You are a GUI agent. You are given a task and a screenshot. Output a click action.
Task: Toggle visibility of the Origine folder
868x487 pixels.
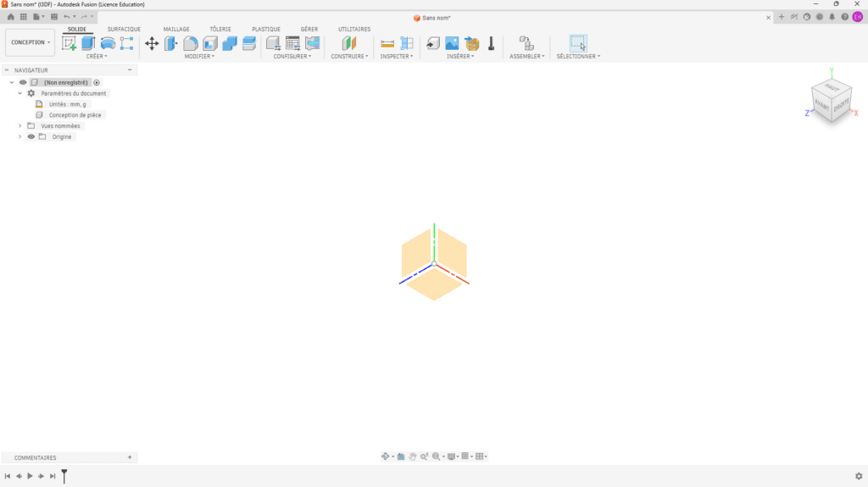point(31,136)
